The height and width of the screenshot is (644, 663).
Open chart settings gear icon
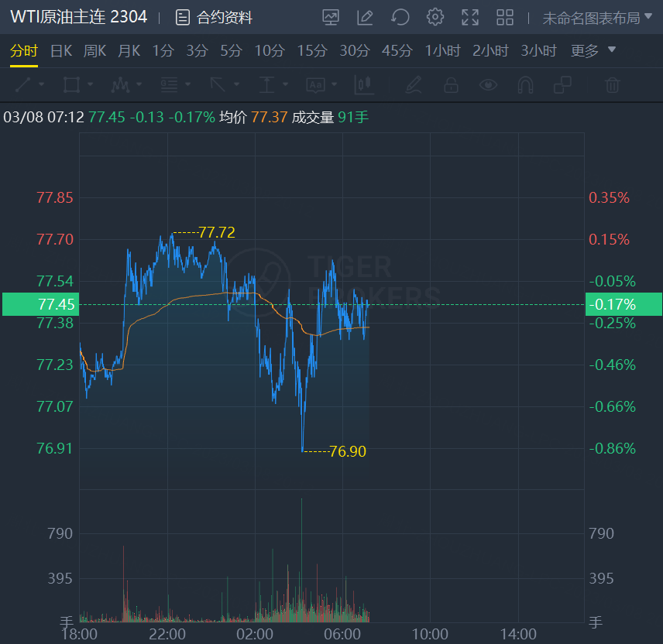click(x=435, y=17)
